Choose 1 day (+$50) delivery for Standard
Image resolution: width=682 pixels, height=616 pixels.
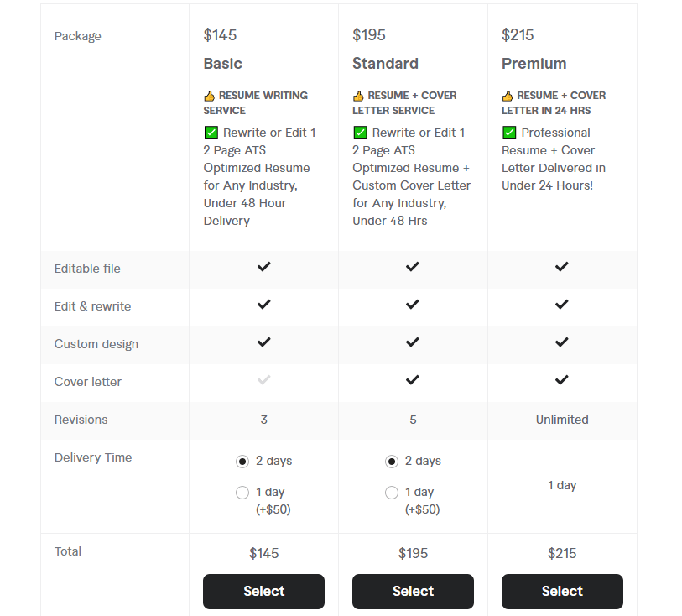coord(392,493)
